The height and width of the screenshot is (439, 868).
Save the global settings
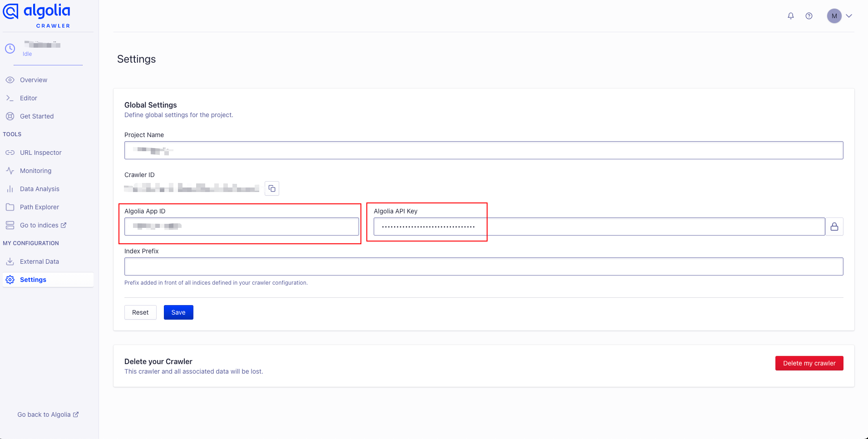178,312
